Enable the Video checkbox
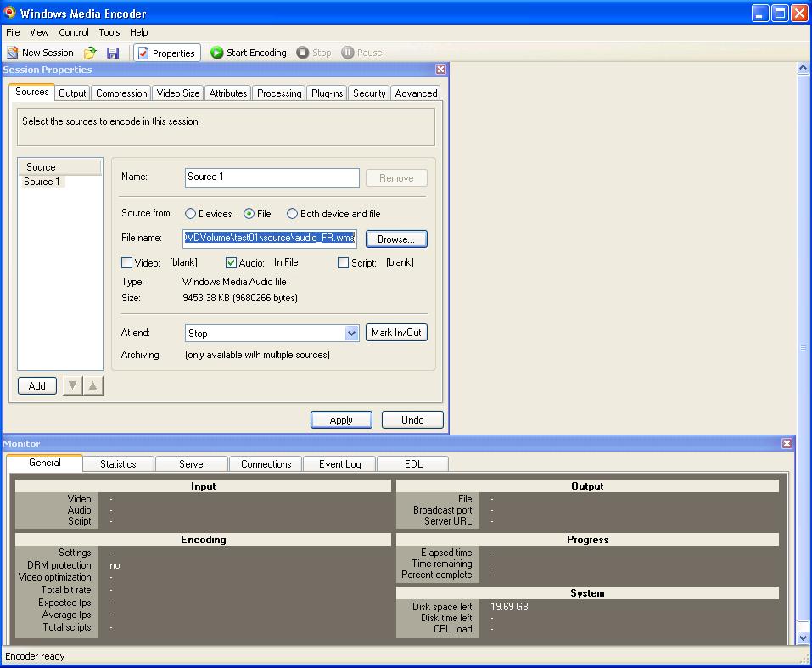 point(127,263)
